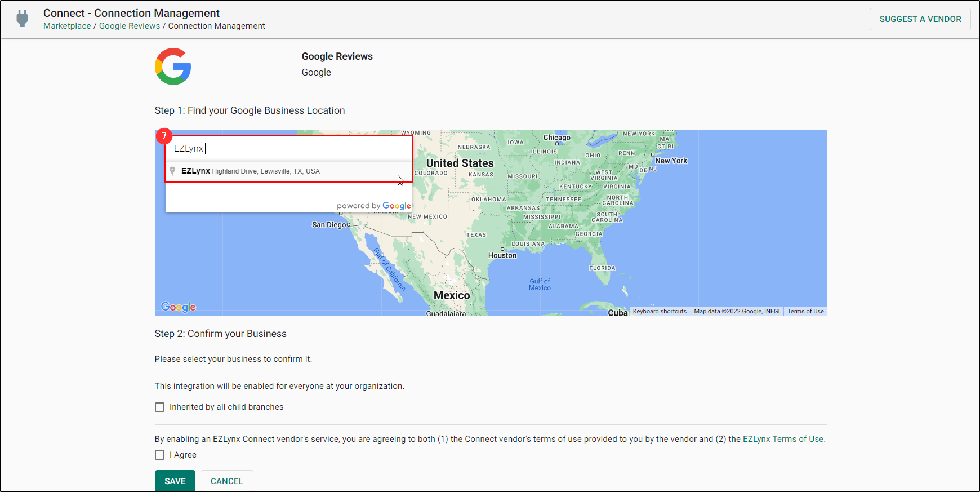Click the FLORIDA label on the map
This screenshot has width=980, height=492.
click(x=603, y=268)
